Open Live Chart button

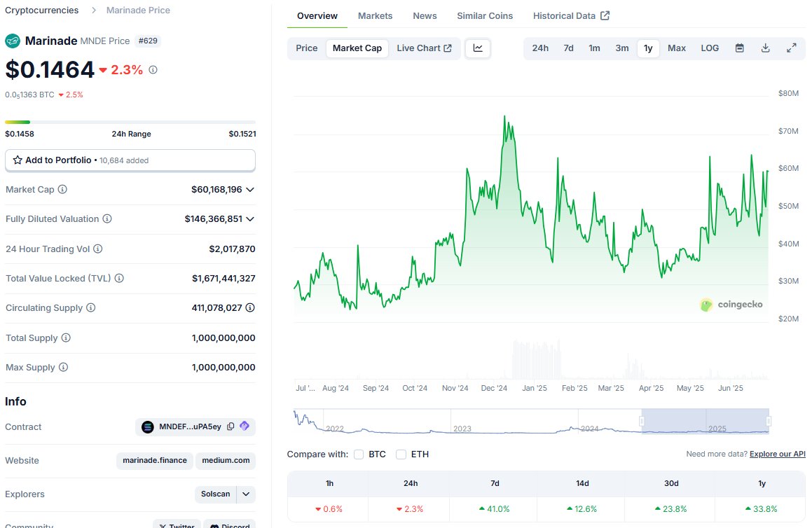click(x=424, y=48)
